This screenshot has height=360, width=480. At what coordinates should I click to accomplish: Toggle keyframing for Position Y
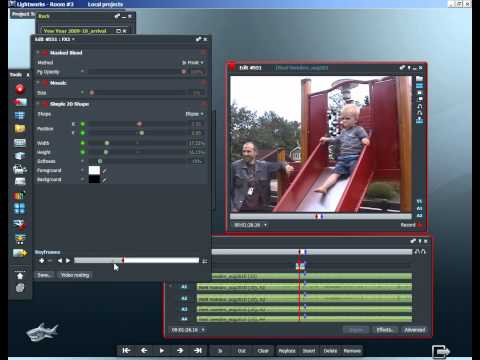pyautogui.click(x=83, y=133)
